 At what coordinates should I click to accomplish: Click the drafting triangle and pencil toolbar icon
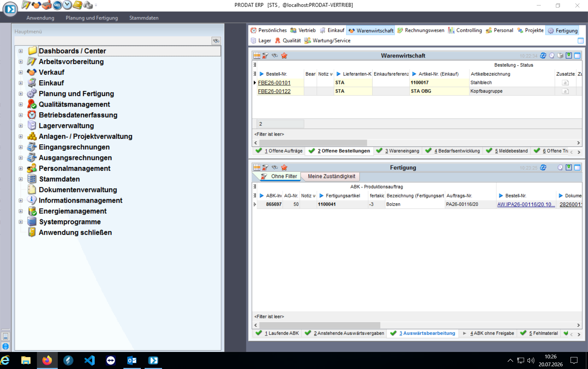click(26, 5)
